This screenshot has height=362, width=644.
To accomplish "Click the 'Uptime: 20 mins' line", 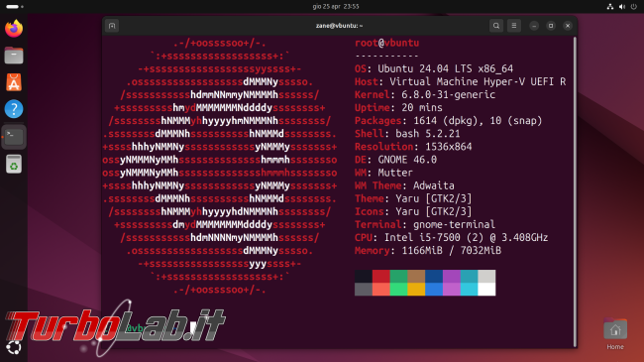I will click(398, 108).
